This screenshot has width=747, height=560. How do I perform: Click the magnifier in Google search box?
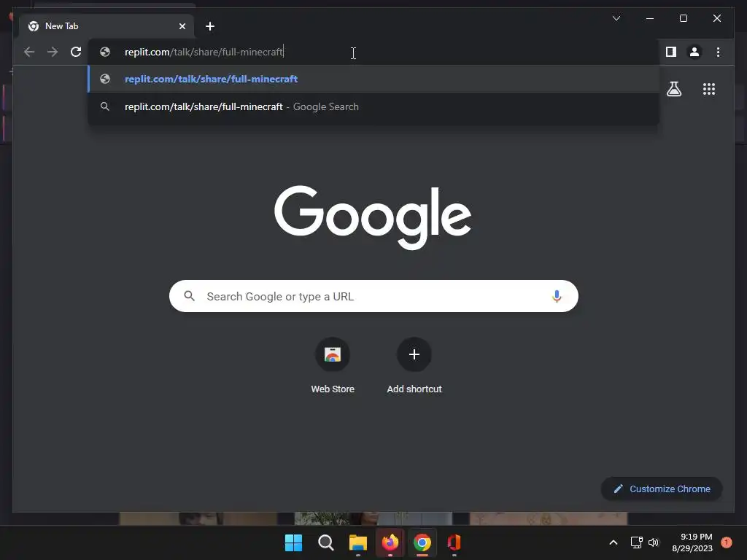189,296
